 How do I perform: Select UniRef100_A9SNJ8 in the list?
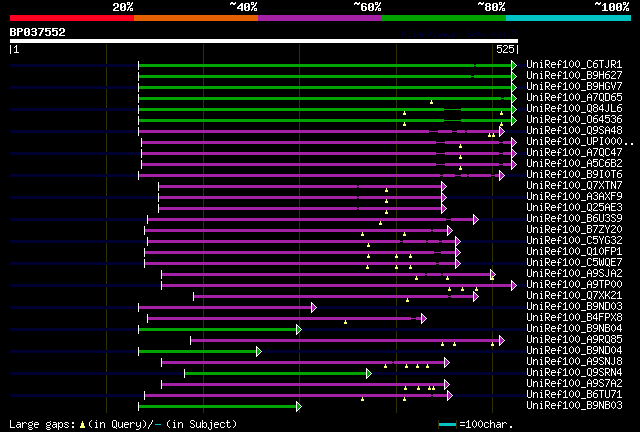[x=574, y=362]
